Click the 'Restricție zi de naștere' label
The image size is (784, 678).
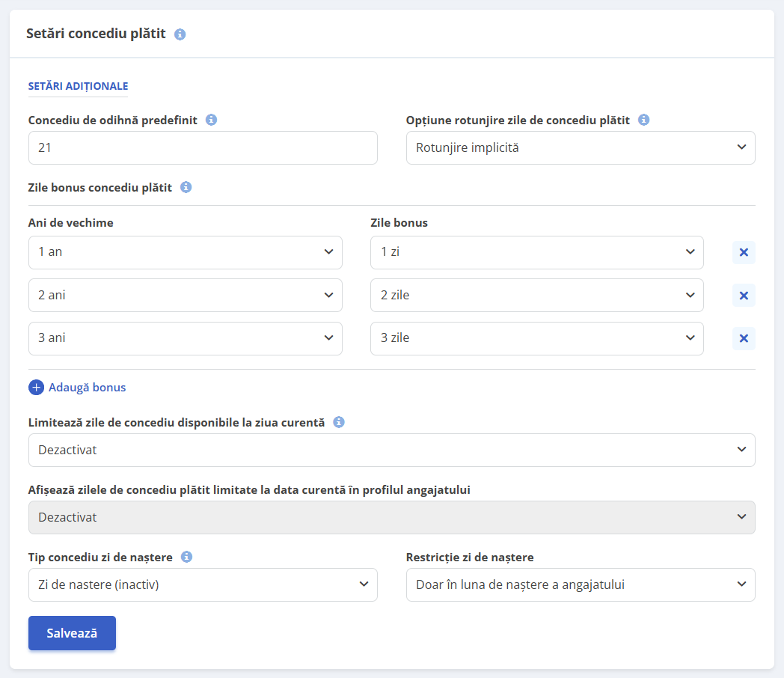pos(470,557)
